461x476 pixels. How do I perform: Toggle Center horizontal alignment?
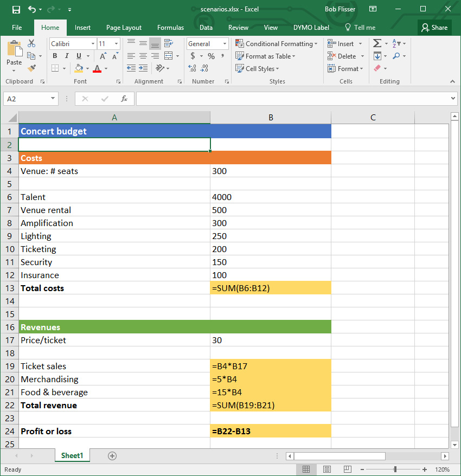(x=143, y=56)
